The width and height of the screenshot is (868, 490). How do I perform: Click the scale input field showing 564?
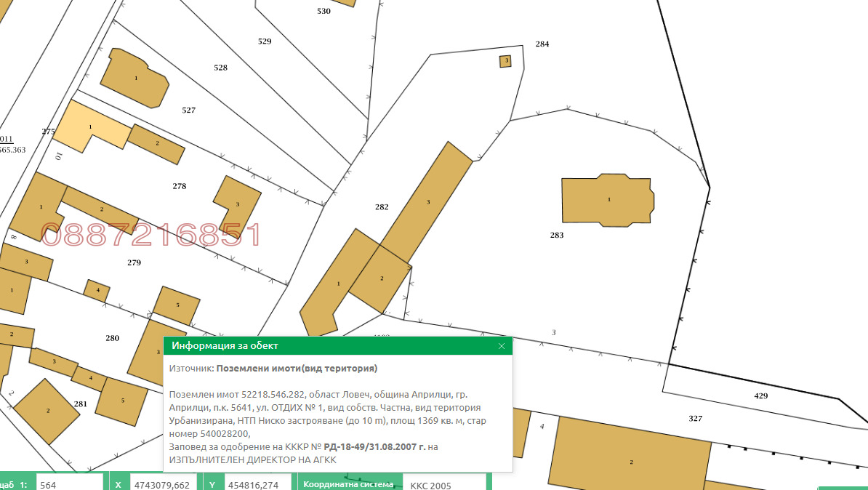(x=69, y=485)
